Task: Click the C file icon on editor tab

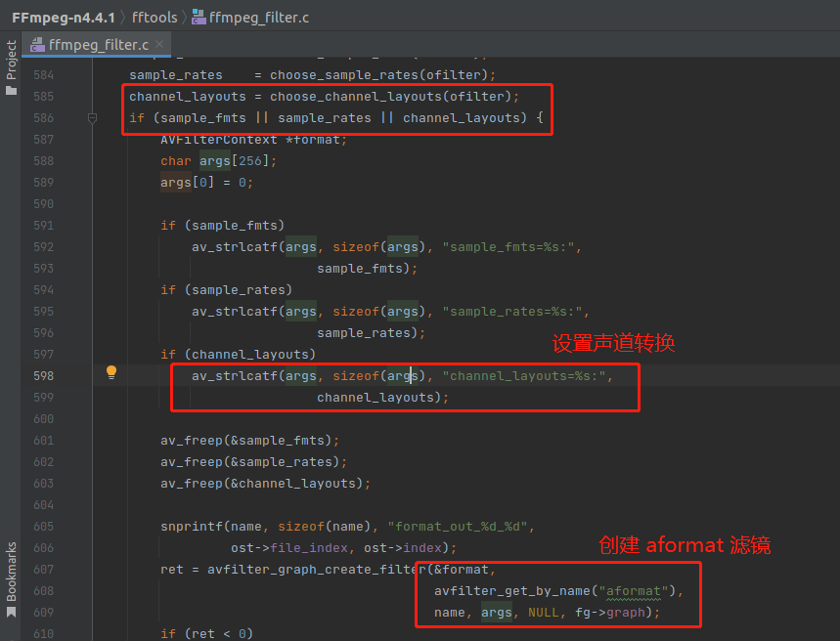Action: (x=38, y=45)
